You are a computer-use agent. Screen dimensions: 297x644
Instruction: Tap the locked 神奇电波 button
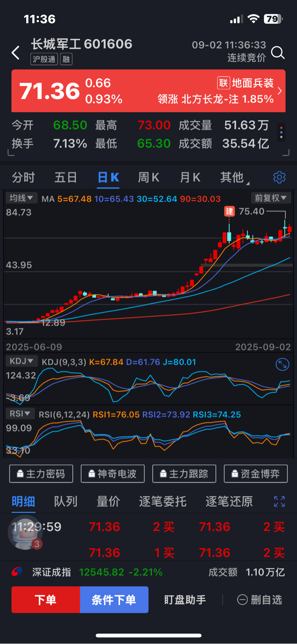113,474
